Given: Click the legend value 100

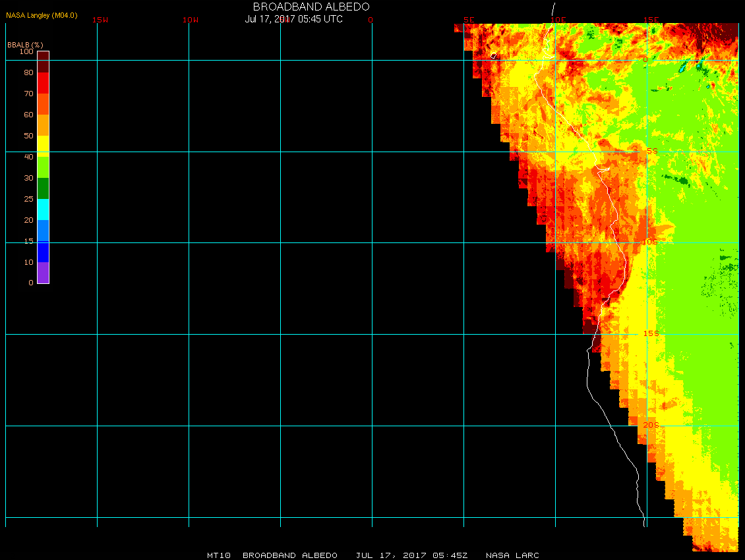Looking at the screenshot, I should click(x=26, y=51).
